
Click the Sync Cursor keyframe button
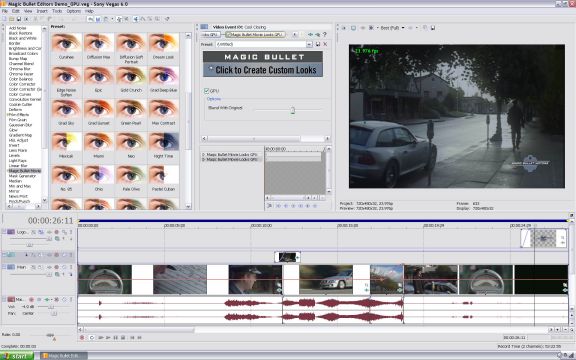click(269, 206)
